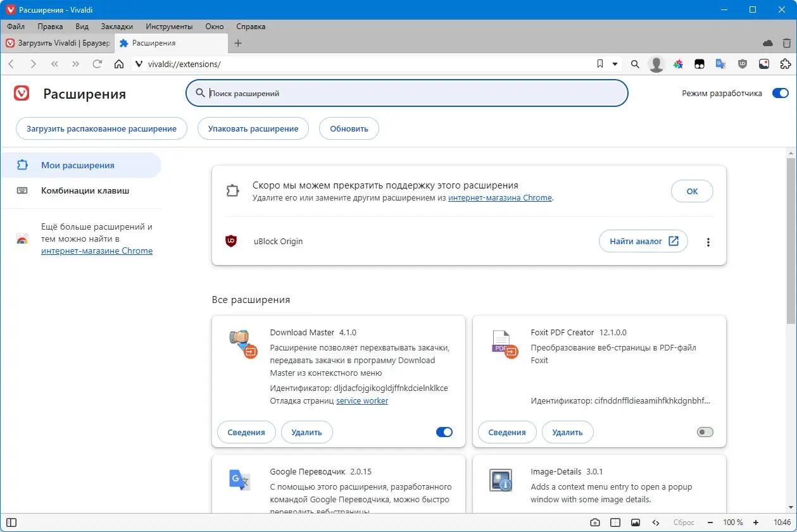Screen dimensions: 797x532
Task: Click the Google Переводчик extension icon in its card
Action: tap(240, 480)
